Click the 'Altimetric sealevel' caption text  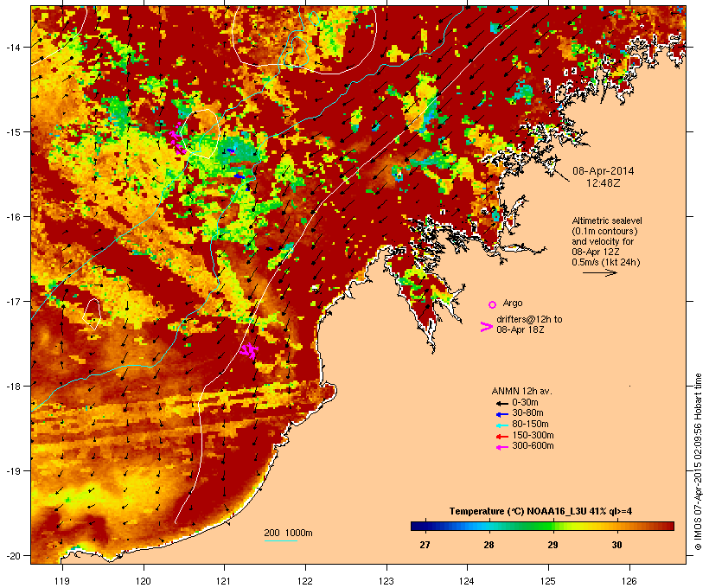tap(607, 220)
